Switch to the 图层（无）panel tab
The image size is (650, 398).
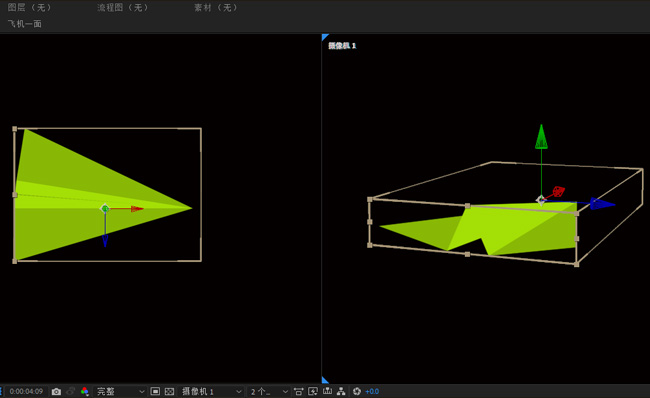[x=29, y=7]
